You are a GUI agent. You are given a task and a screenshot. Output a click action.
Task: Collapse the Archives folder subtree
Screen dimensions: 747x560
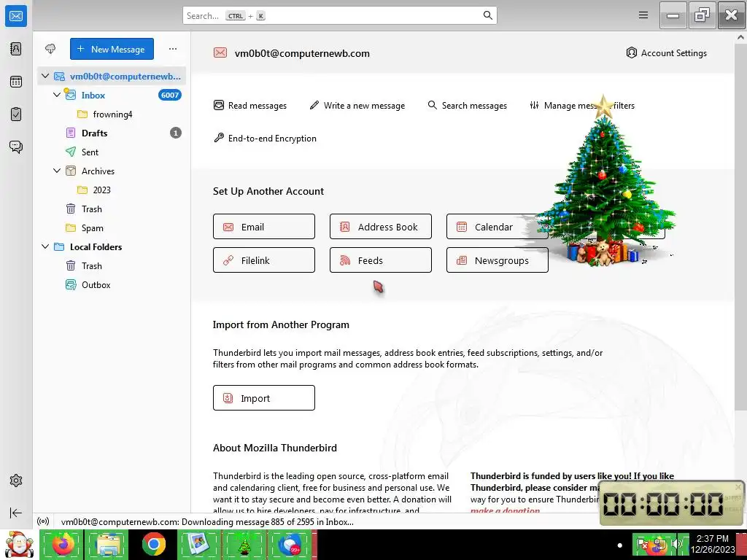[57, 171]
